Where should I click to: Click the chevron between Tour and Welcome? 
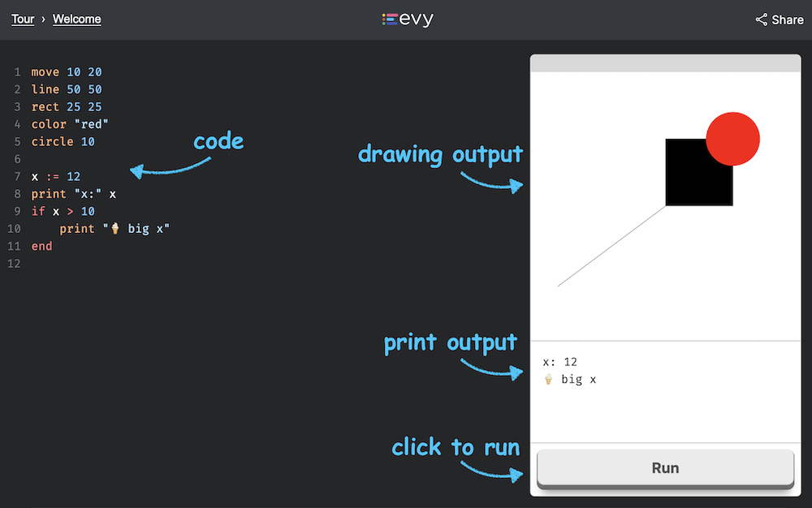point(45,19)
